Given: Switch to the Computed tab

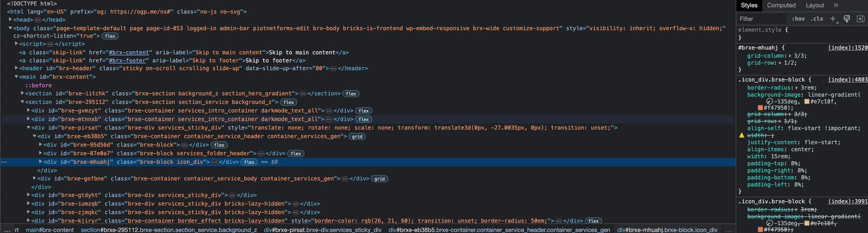Looking at the screenshot, I should (x=781, y=5).
